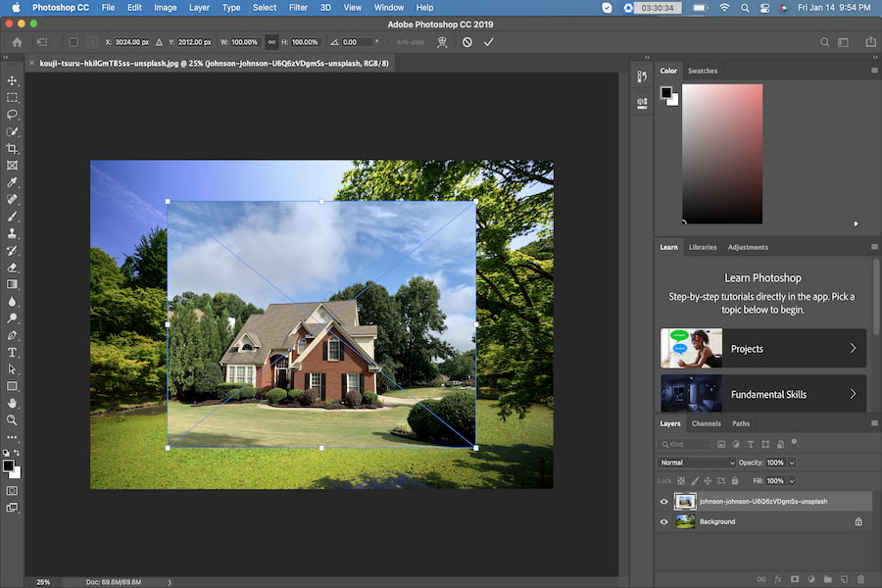Hide the Background layer visibility
The height and width of the screenshot is (588, 882).
click(x=663, y=521)
